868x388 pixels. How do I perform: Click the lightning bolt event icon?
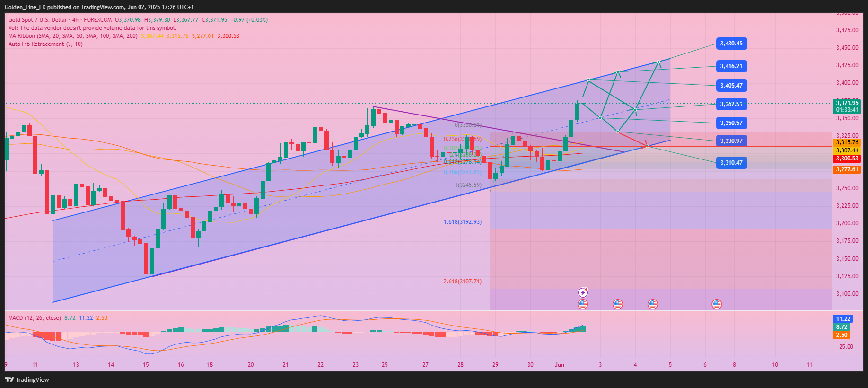[x=583, y=292]
